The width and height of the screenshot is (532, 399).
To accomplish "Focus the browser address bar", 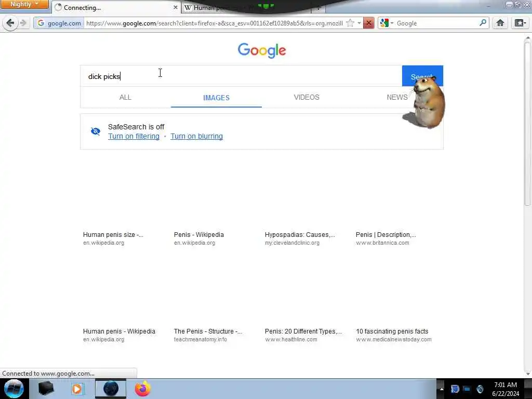I will click(x=215, y=23).
